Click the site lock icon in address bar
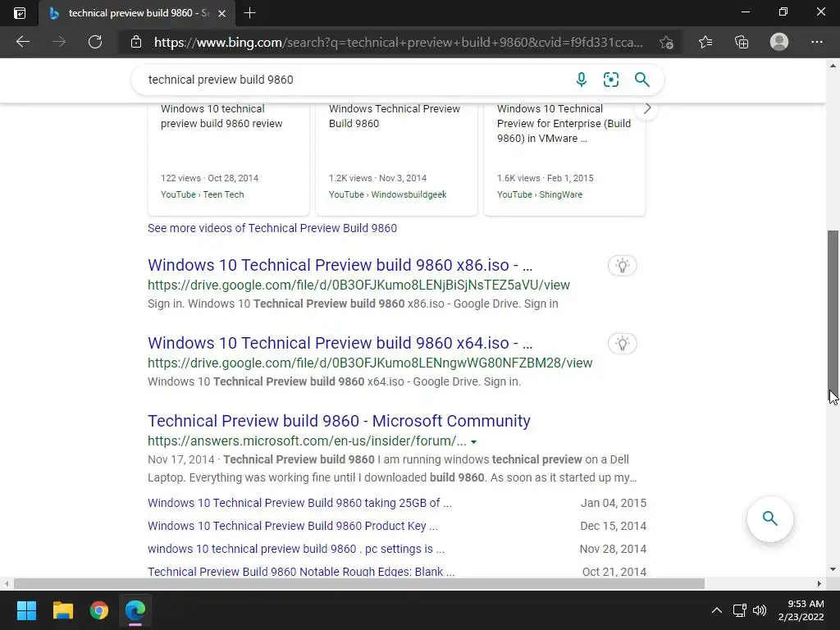This screenshot has width=840, height=630. pyautogui.click(x=136, y=42)
